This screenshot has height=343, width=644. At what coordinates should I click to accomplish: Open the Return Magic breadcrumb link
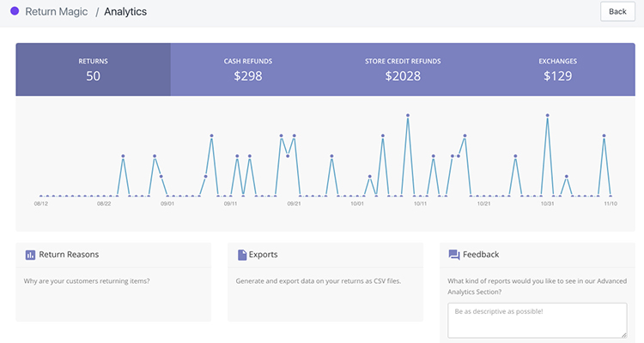click(x=57, y=11)
